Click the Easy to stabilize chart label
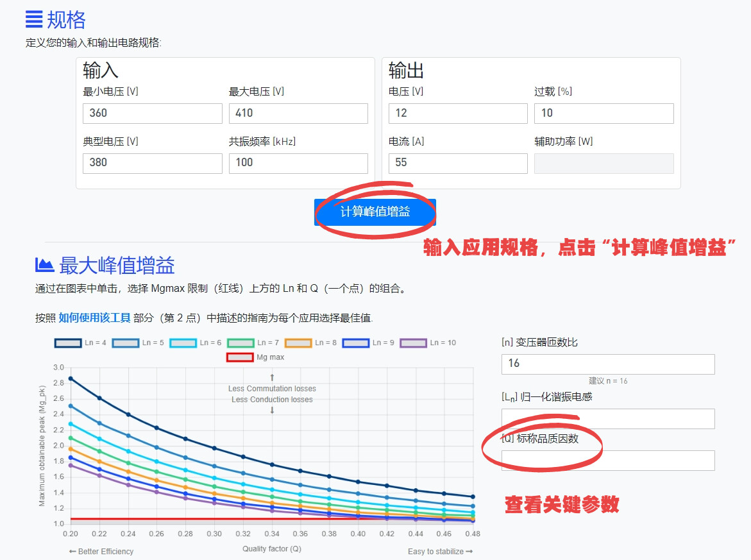Viewport: 751px width, 560px height. pos(440,552)
